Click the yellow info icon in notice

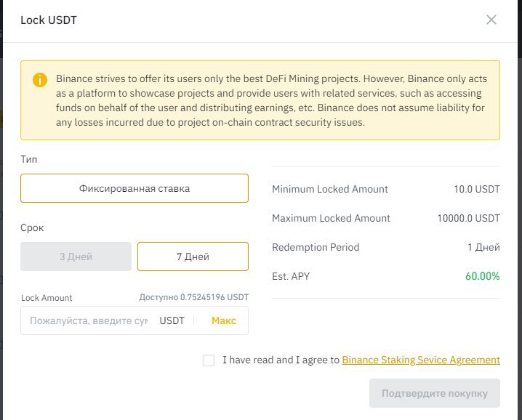pyautogui.click(x=40, y=80)
